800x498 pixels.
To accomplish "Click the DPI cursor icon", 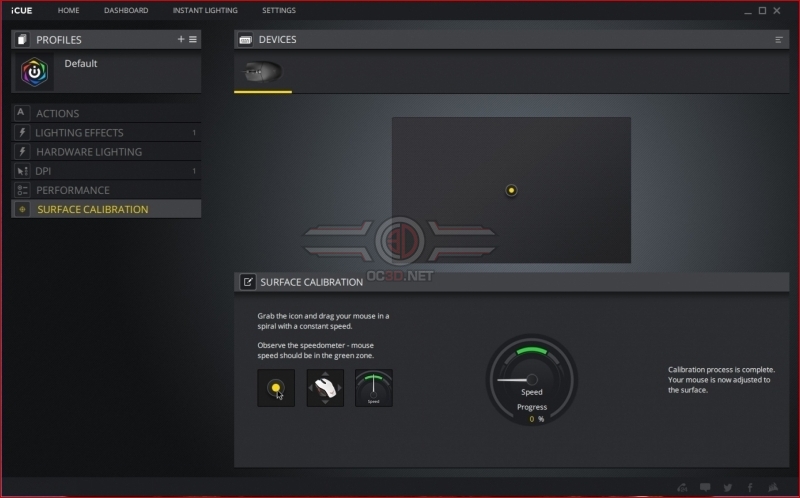I will [22, 171].
